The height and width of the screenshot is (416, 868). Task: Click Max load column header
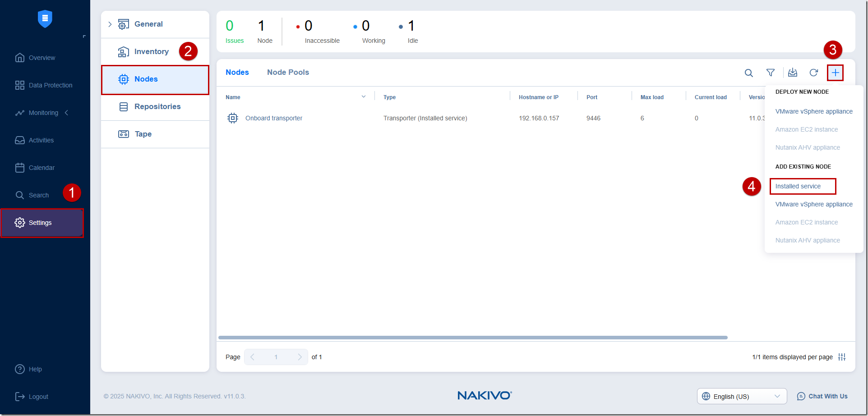pyautogui.click(x=652, y=97)
